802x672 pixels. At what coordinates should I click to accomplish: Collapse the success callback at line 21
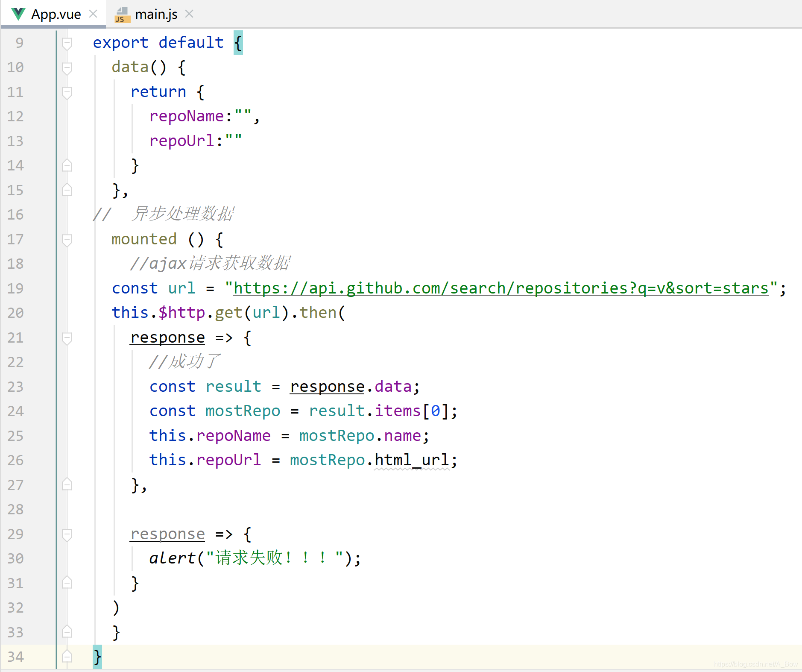(x=67, y=338)
